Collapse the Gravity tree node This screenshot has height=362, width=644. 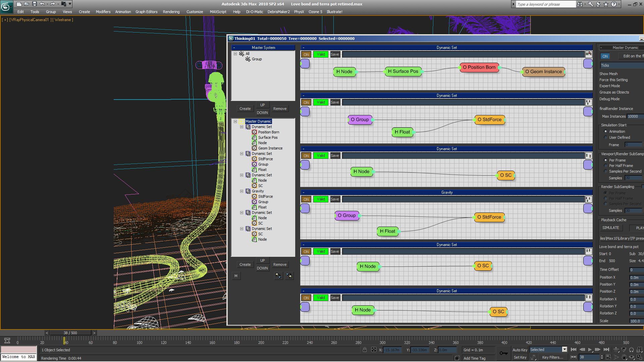[x=241, y=191]
